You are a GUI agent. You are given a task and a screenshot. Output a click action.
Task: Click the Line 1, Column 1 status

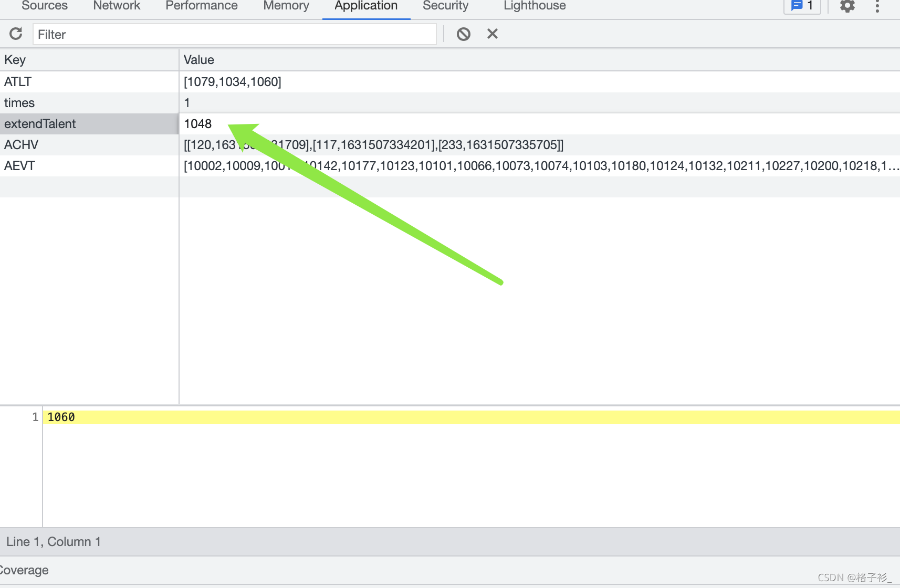(54, 542)
